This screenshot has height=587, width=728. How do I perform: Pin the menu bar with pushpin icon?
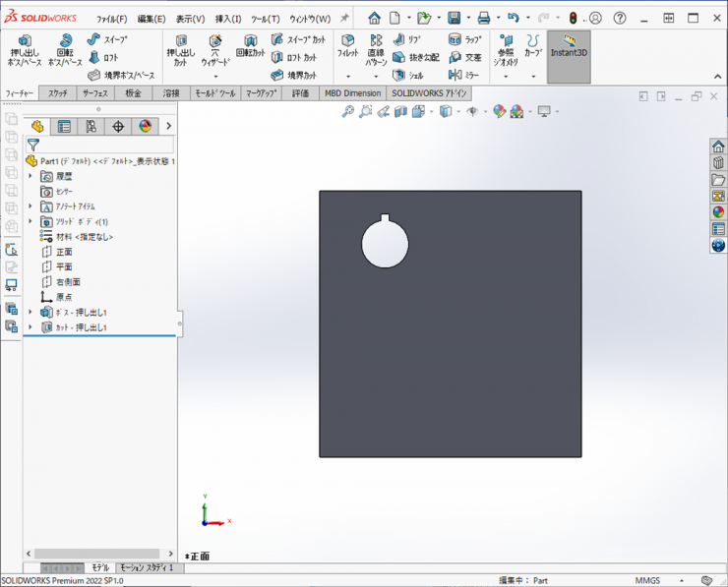pos(343,19)
